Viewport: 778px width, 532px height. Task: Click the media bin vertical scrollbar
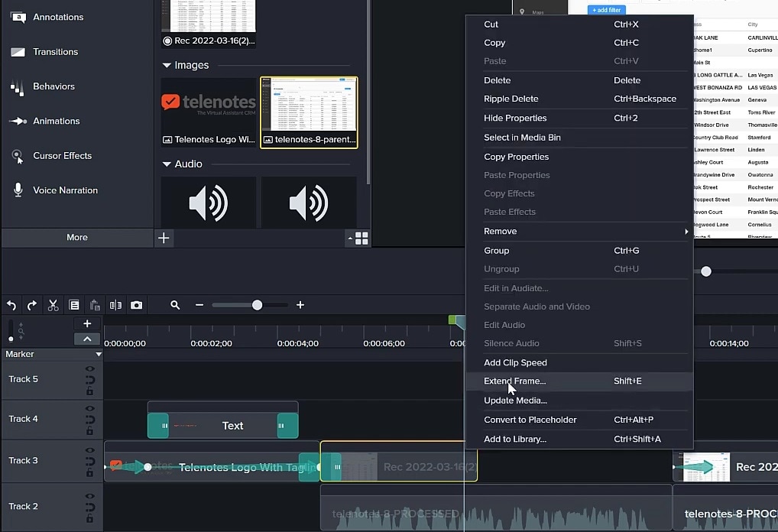tap(368, 92)
